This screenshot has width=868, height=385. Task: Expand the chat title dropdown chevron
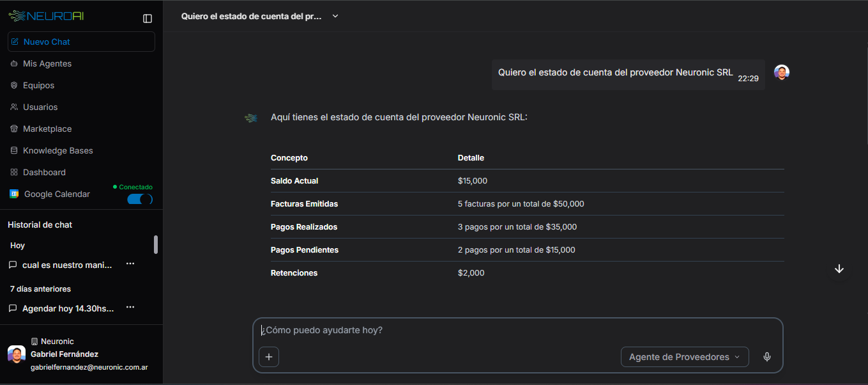[335, 16]
